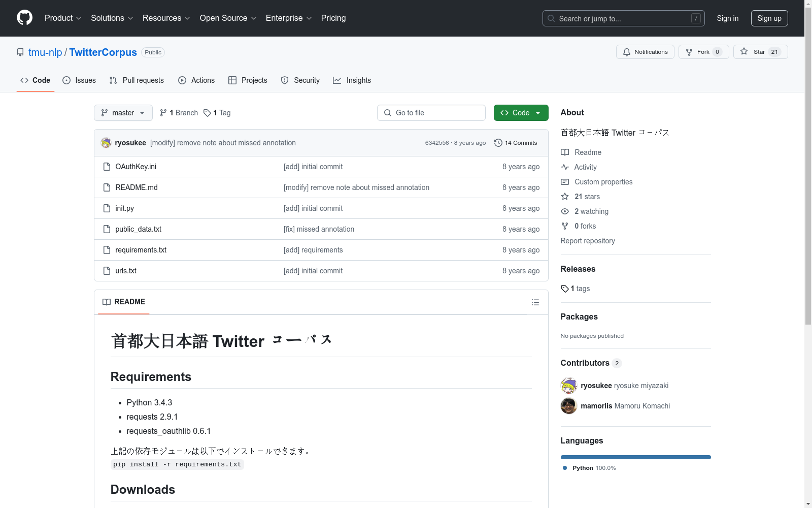Focus the Go to file field

[x=431, y=113]
